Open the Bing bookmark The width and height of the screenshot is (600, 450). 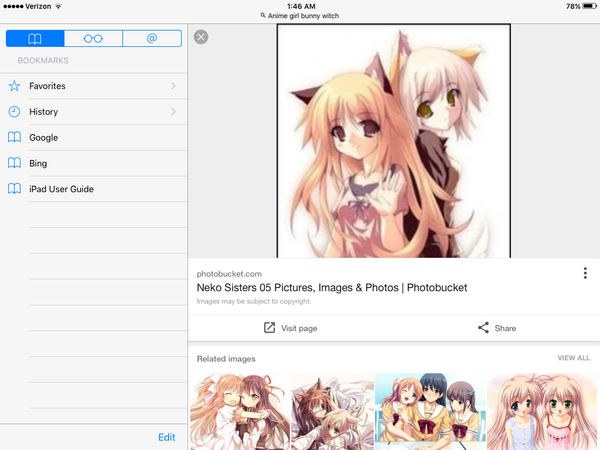tap(94, 163)
